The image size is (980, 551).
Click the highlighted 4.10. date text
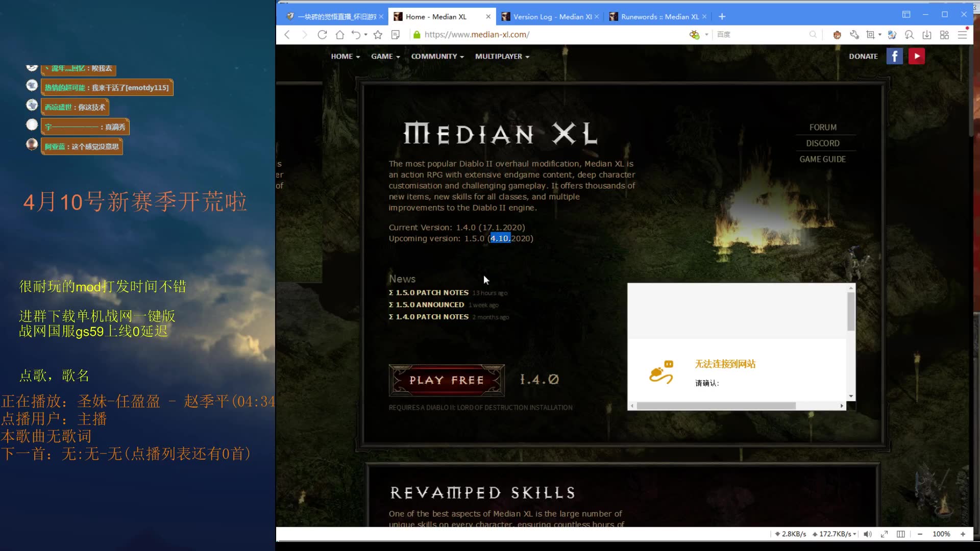[x=500, y=239]
